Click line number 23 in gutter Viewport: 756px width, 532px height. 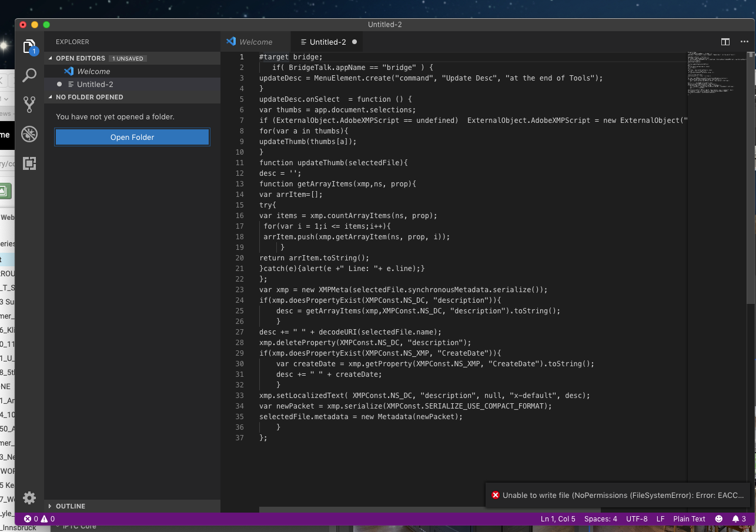coord(239,289)
